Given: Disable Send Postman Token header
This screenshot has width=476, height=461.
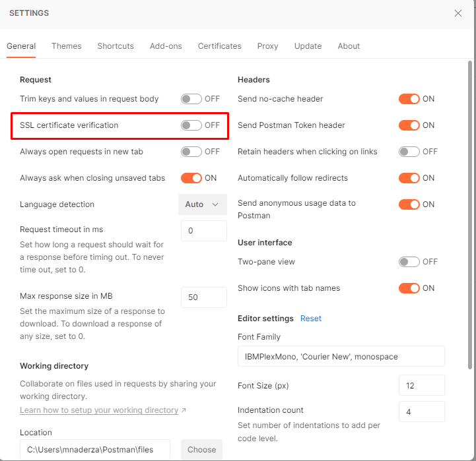Looking at the screenshot, I should tap(409, 125).
